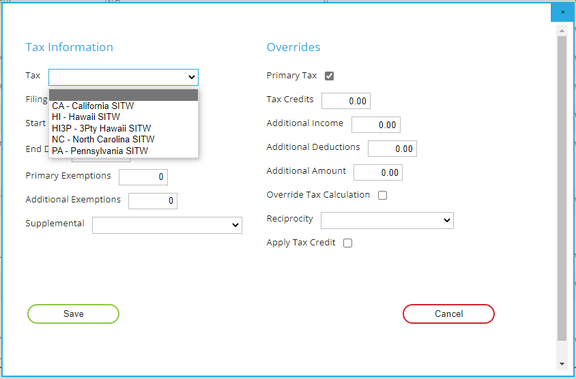576x379 pixels.
Task: Select the blank entry in Tax list
Action: pos(123,95)
